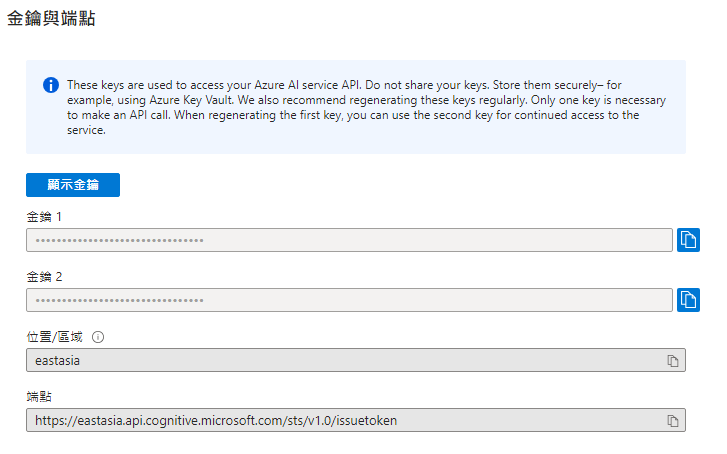Copy 金鑰 2 to clipboard
This screenshot has width=727, height=454.
[x=688, y=300]
